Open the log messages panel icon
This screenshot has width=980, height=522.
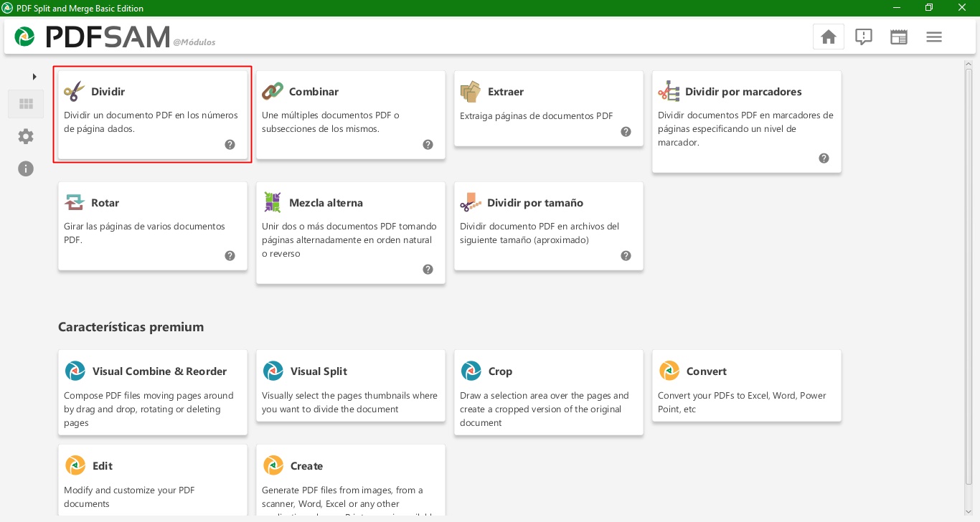(x=864, y=37)
